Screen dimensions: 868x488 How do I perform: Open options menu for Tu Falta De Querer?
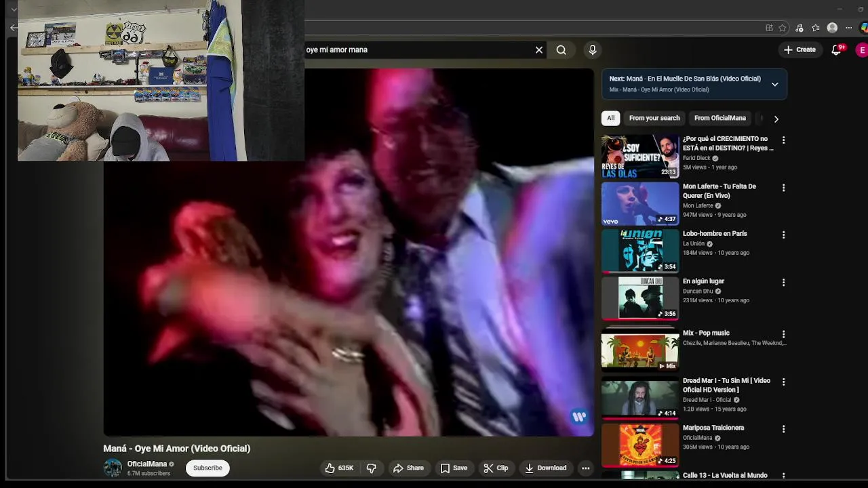(x=783, y=188)
